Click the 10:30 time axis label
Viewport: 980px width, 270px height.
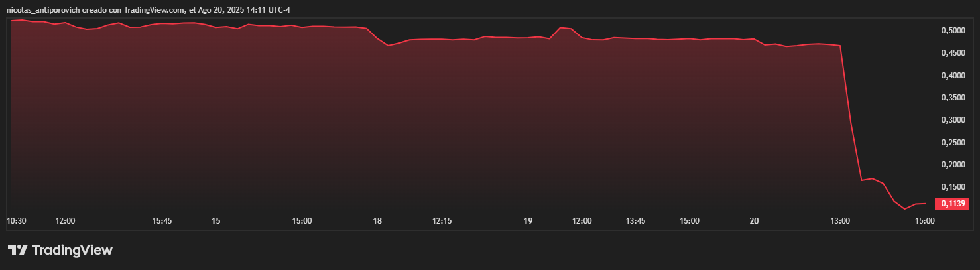click(17, 220)
